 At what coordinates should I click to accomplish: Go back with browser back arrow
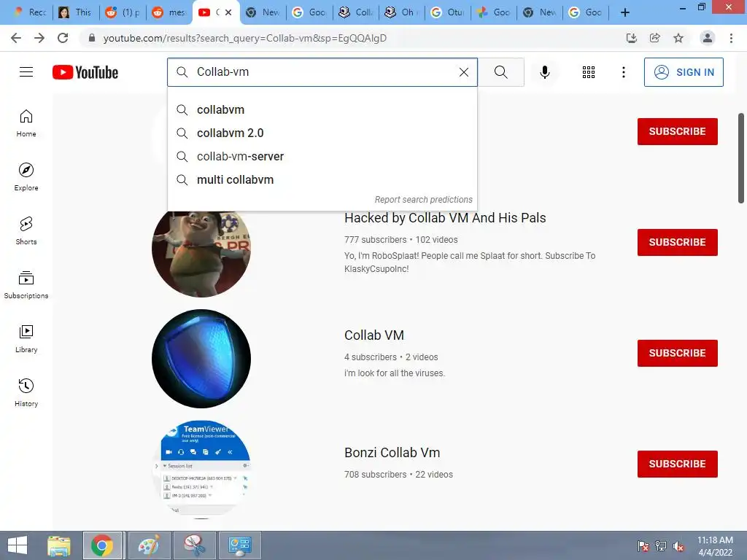16,38
